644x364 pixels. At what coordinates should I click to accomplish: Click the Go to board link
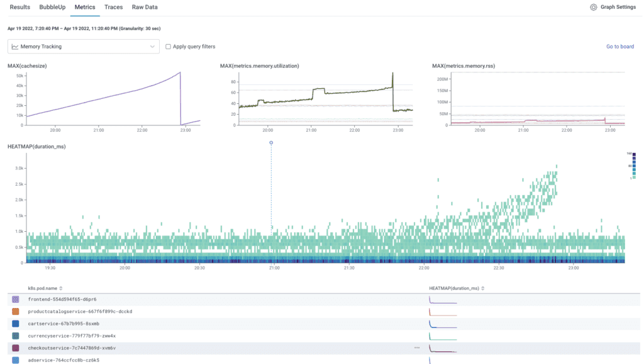tap(620, 46)
